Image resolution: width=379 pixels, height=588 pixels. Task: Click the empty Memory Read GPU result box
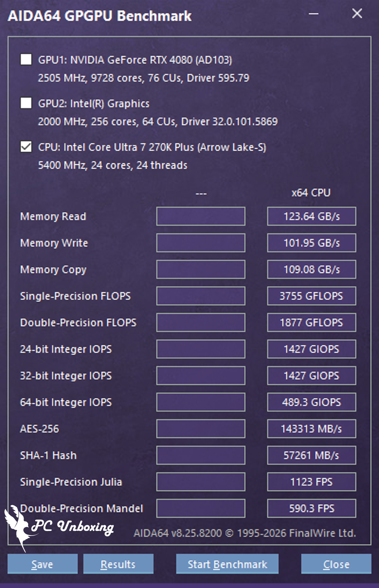coord(201,216)
